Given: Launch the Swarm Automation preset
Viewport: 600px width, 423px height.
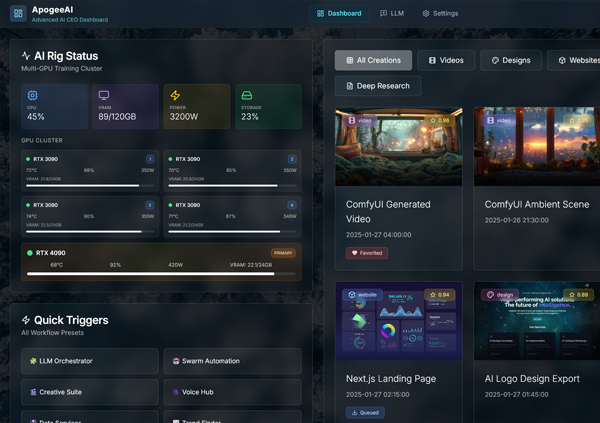Looking at the screenshot, I should click(232, 361).
